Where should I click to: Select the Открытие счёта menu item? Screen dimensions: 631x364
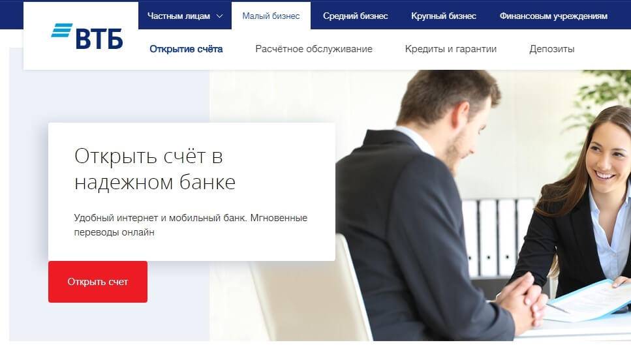point(186,49)
